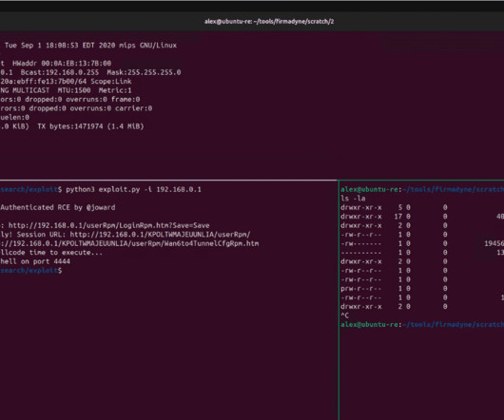Click the "hell on port 4444" line
Screen dimensions: 504x420
point(35,261)
